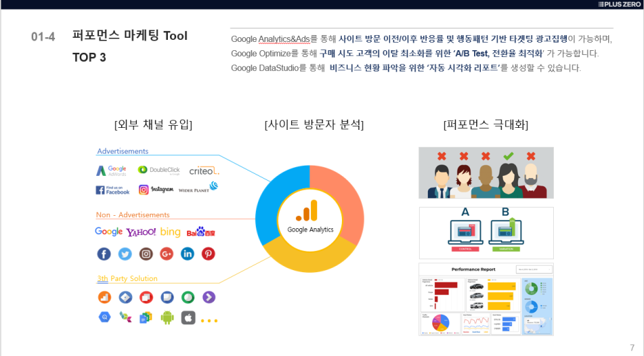Screen dimensions: 644x356
Task: Select the DoubleClick logo
Action: click(x=159, y=170)
